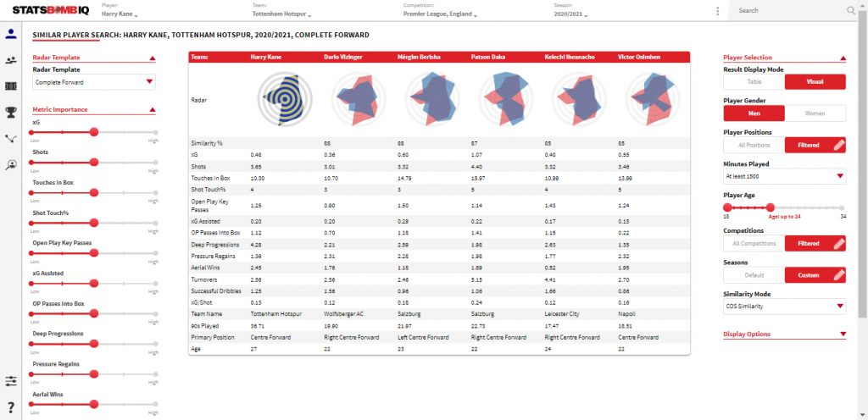The image size is (868, 420).
Task: Open Mërgim Berisha's radar chart
Action: (432, 99)
